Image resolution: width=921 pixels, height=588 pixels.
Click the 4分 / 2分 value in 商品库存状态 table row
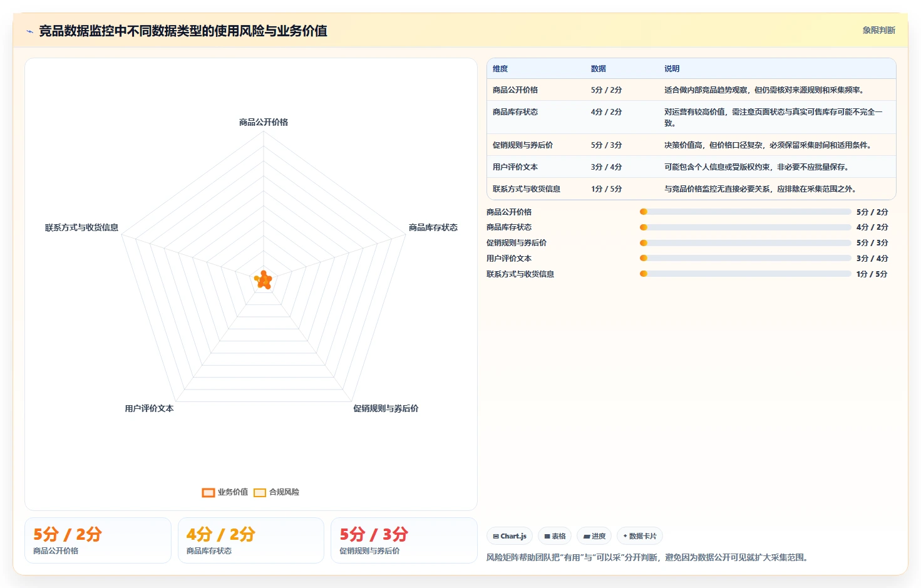tap(607, 112)
